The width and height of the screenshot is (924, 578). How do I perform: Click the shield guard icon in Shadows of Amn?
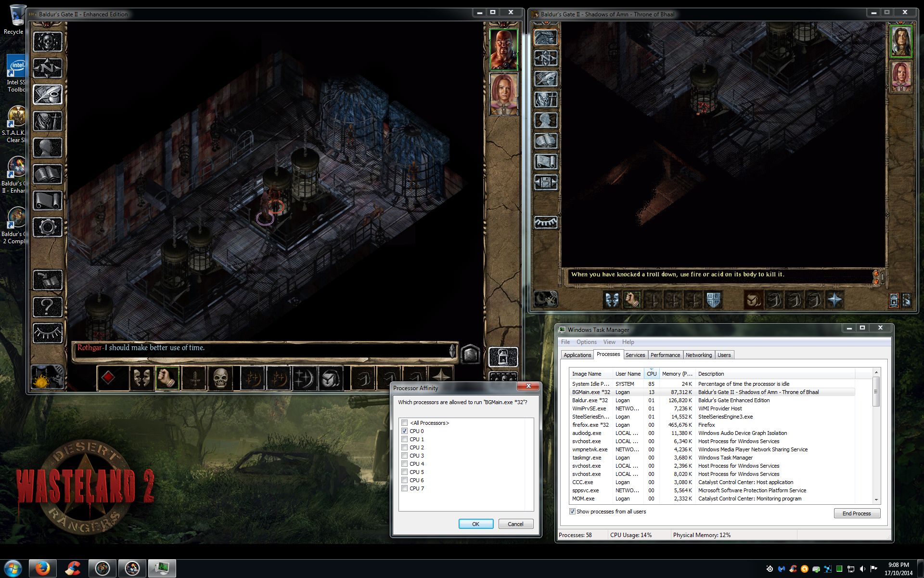(x=714, y=300)
